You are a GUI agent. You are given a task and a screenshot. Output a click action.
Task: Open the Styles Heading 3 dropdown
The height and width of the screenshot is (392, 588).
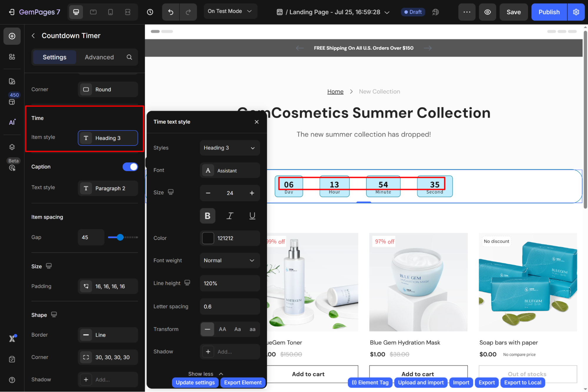230,148
